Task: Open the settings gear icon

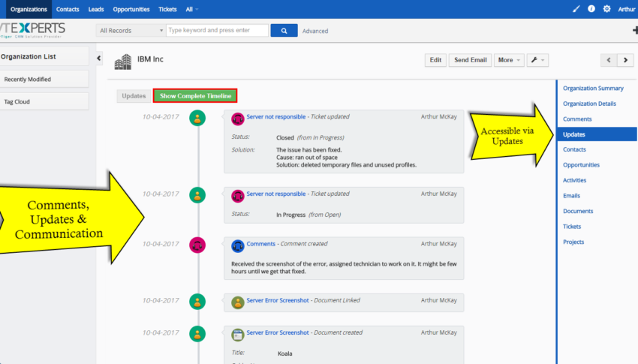Action: tap(606, 9)
